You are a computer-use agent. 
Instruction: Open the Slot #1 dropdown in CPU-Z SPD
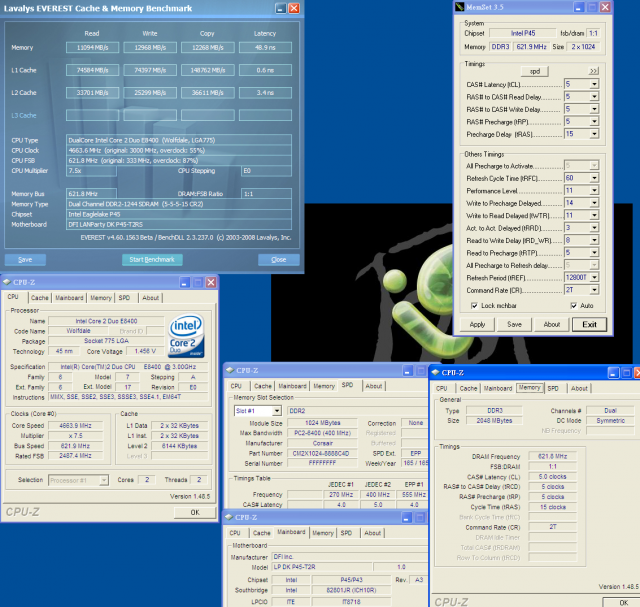coord(277,411)
